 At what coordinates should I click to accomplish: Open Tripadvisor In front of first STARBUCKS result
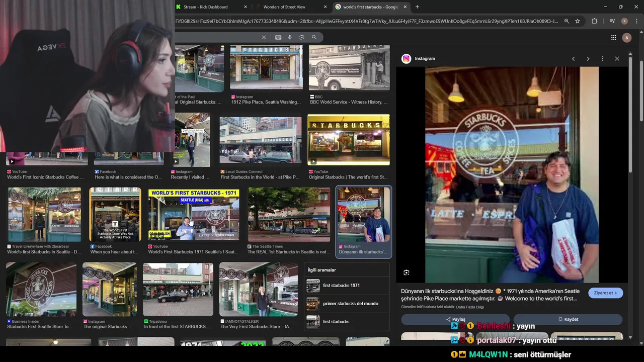point(178,296)
